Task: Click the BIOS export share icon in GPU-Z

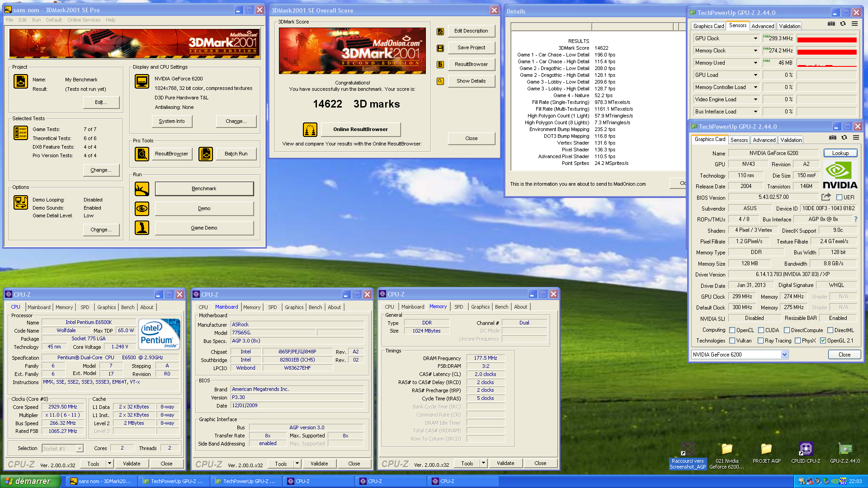Action: pyautogui.click(x=826, y=197)
